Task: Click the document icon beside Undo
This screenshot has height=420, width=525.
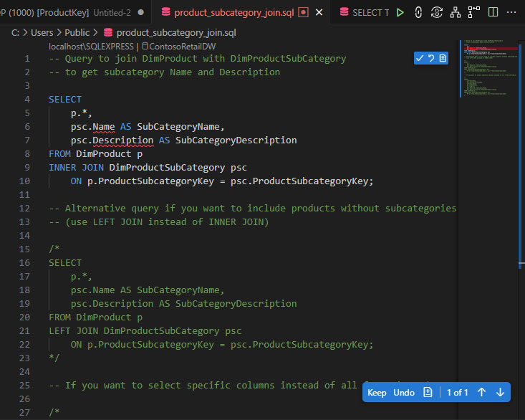Action: click(428, 392)
